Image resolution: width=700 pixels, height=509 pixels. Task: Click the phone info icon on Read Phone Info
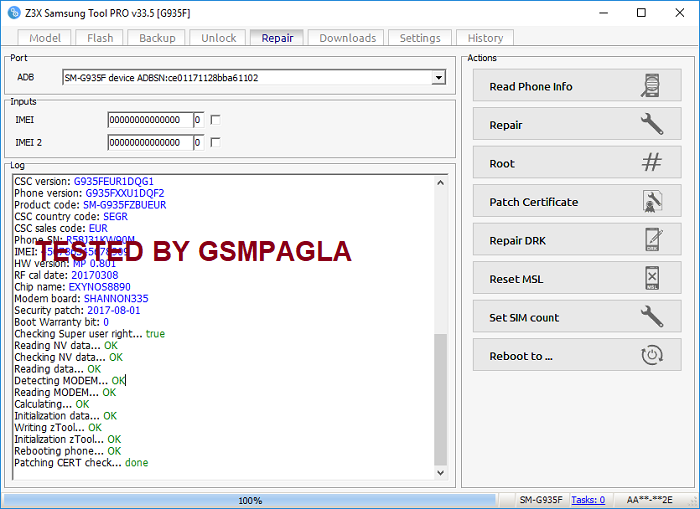(651, 85)
